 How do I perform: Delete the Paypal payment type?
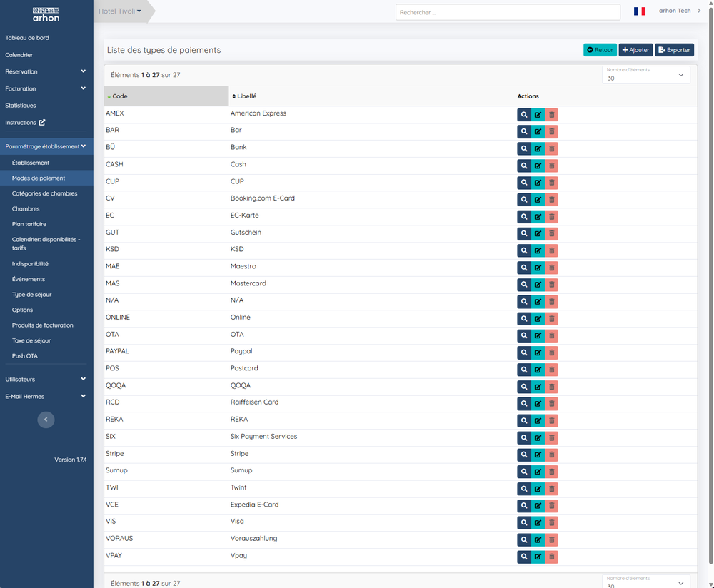(551, 353)
